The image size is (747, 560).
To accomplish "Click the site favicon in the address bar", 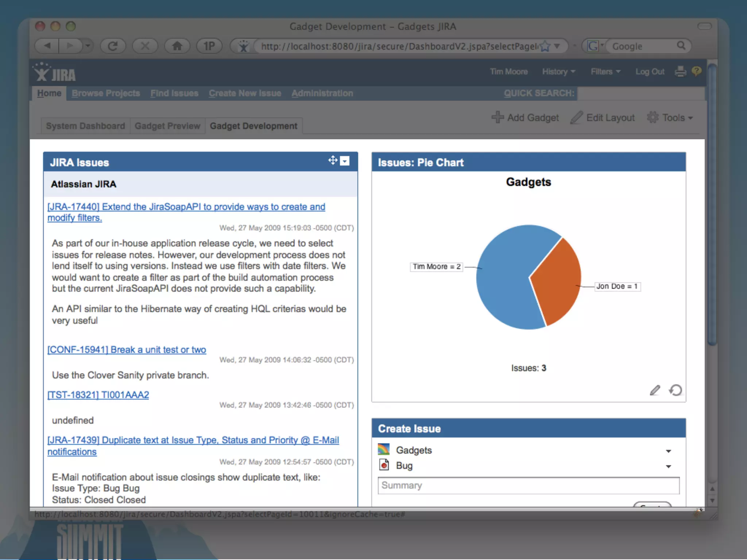I will tap(243, 46).
